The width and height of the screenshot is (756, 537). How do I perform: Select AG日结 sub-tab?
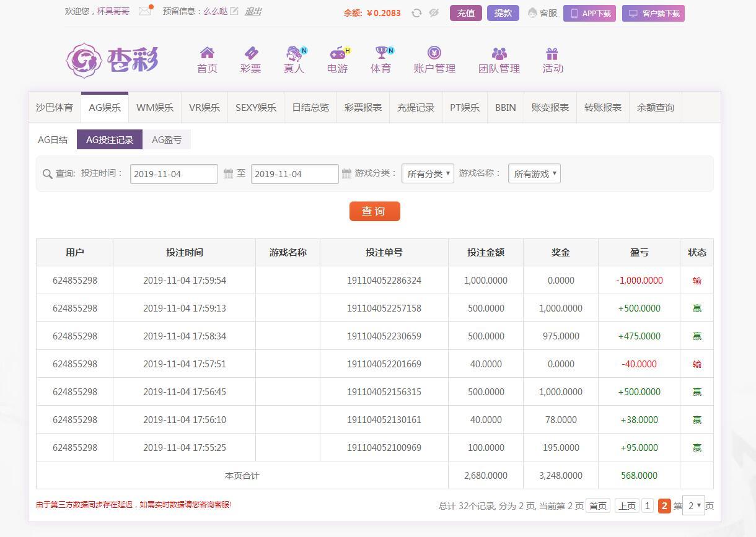pos(53,140)
